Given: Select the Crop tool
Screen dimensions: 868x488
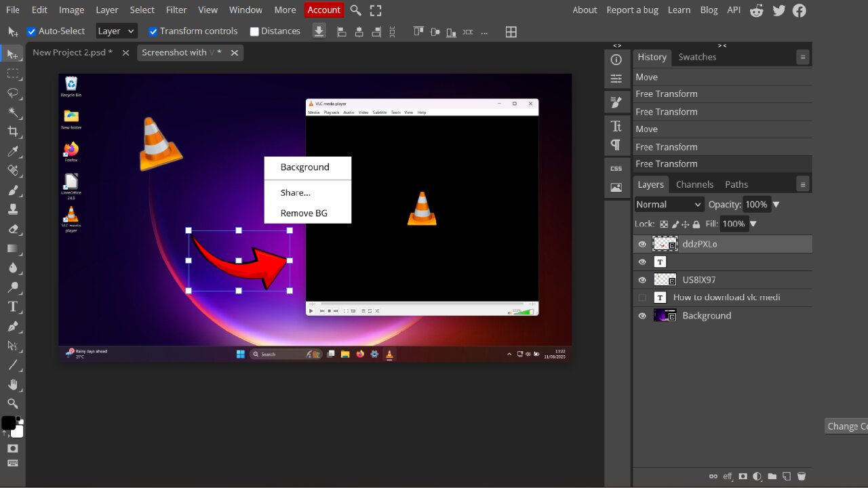Looking at the screenshot, I should [x=12, y=131].
